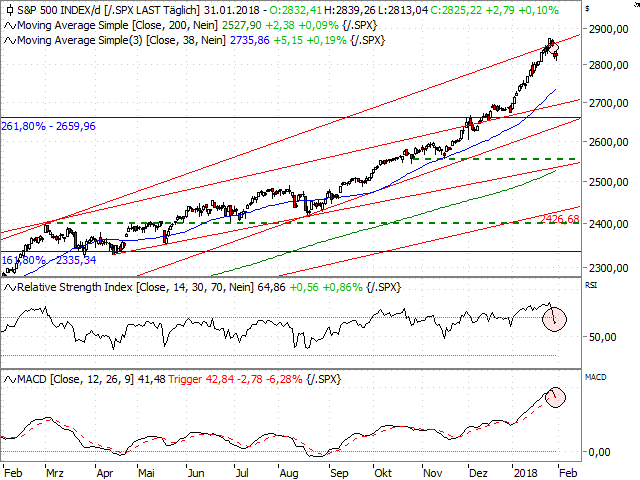Image resolution: width=640 pixels, height=480 pixels.
Task: Click the closing value C:2825,22
Action: tap(456, 10)
